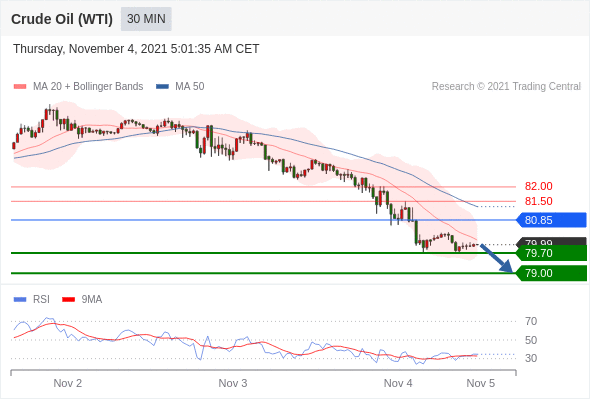Click the 79.70 support price tag
This screenshot has height=400, width=590.
pyautogui.click(x=551, y=253)
